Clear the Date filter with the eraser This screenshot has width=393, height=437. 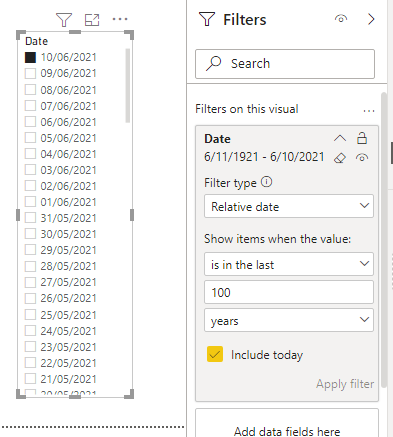[x=340, y=158]
